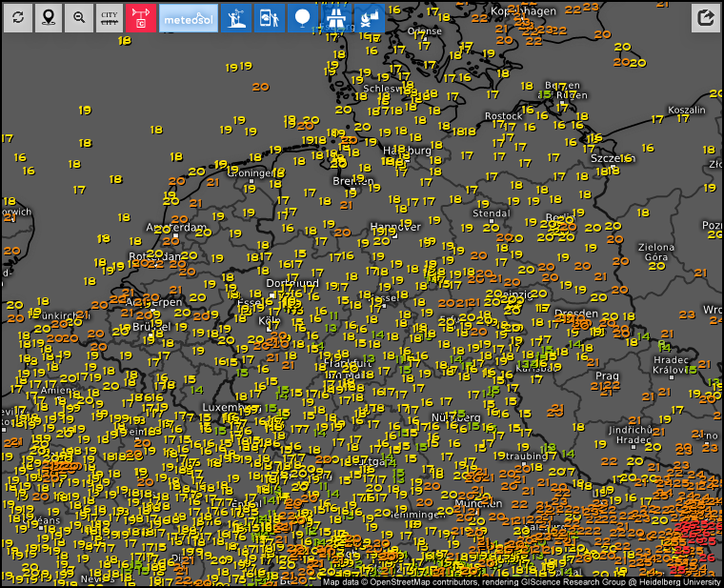Open the mobile weather phone icon
Screen dimensions: 724x588
tap(270, 18)
